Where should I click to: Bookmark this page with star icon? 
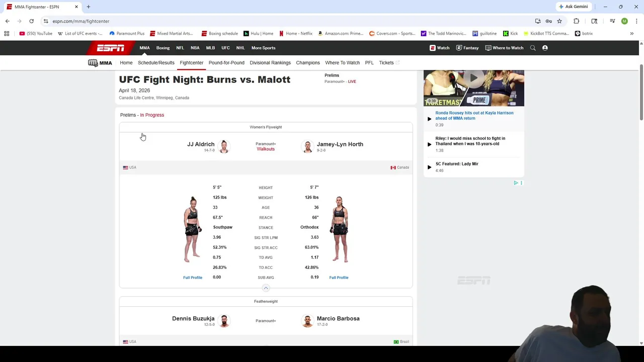559,21
